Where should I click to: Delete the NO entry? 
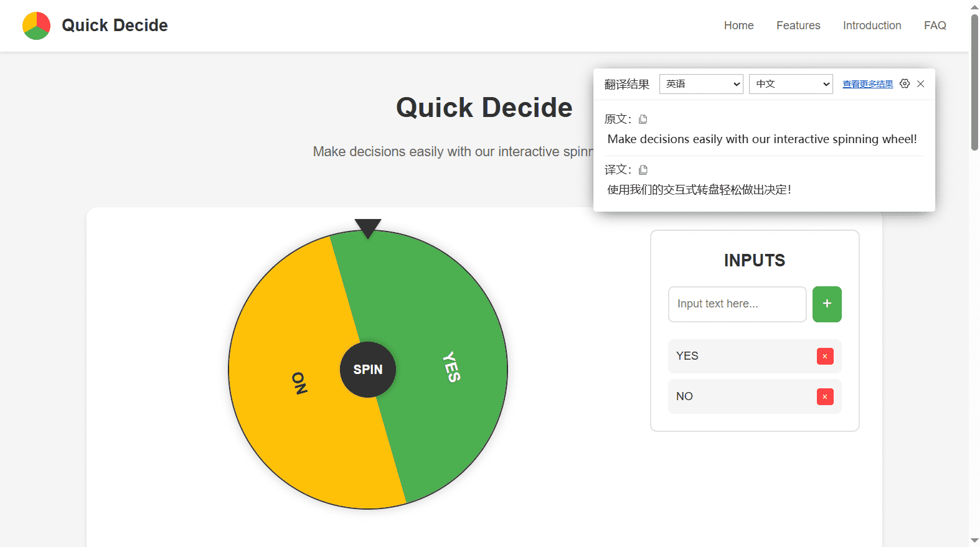pyautogui.click(x=825, y=396)
